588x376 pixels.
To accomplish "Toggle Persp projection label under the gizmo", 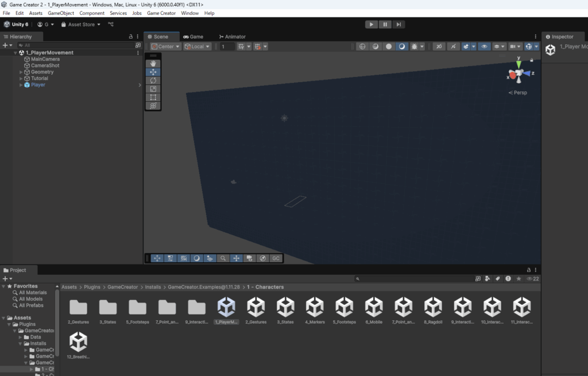I will pos(517,93).
